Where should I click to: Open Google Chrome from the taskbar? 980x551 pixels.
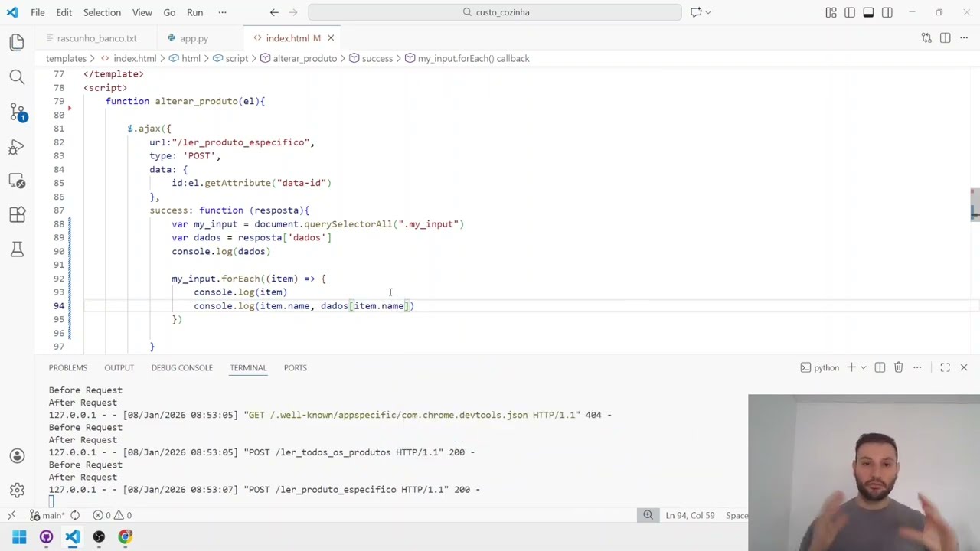point(126,537)
